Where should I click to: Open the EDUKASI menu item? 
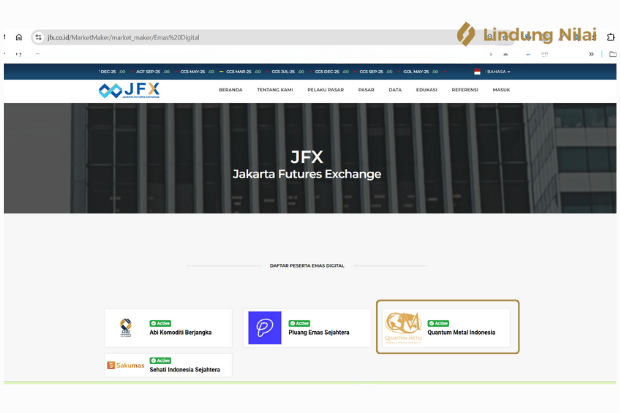(x=427, y=90)
